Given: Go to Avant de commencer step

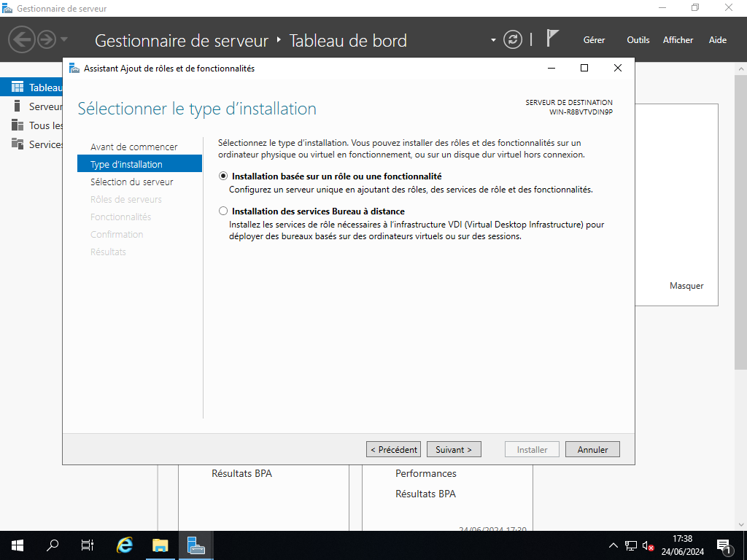Looking at the screenshot, I should 134,147.
